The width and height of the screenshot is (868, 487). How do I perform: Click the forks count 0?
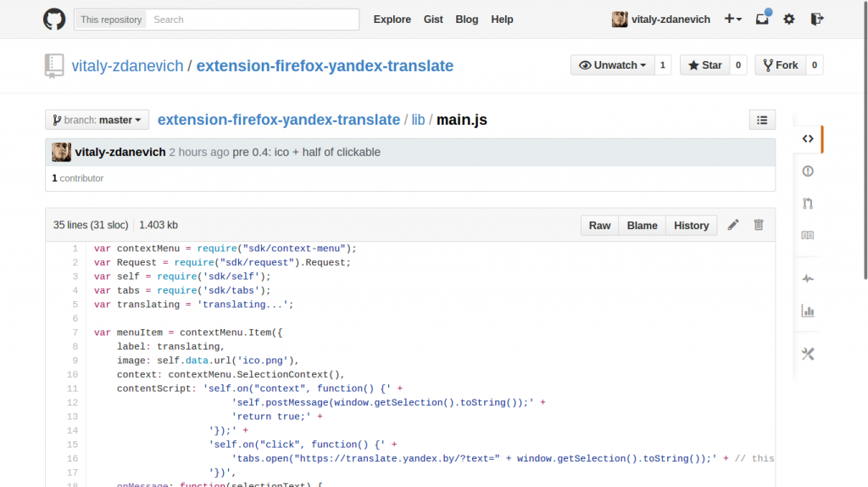(815, 65)
